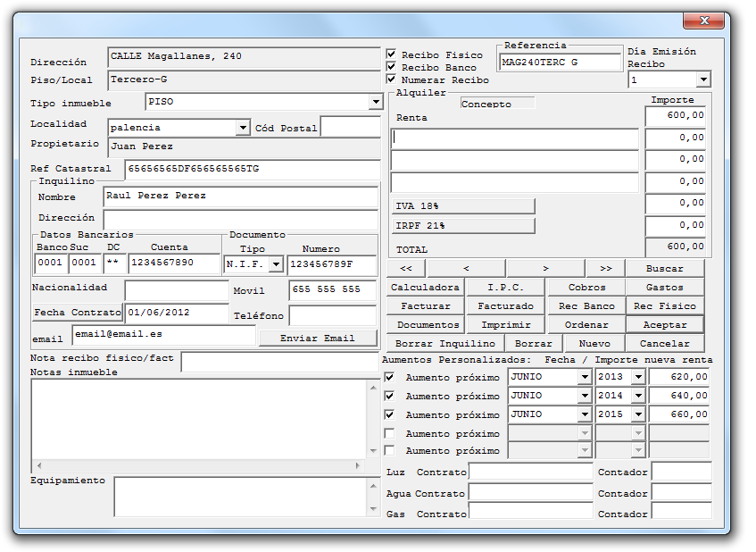Create a new record with Nuevo
The height and width of the screenshot is (552, 756).
pyautogui.click(x=594, y=344)
